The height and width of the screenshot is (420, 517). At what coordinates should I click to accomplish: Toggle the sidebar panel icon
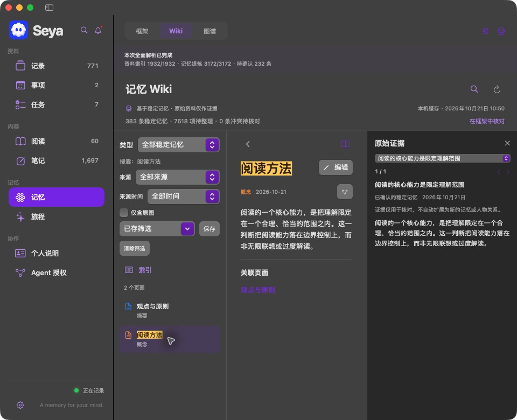coord(49,8)
